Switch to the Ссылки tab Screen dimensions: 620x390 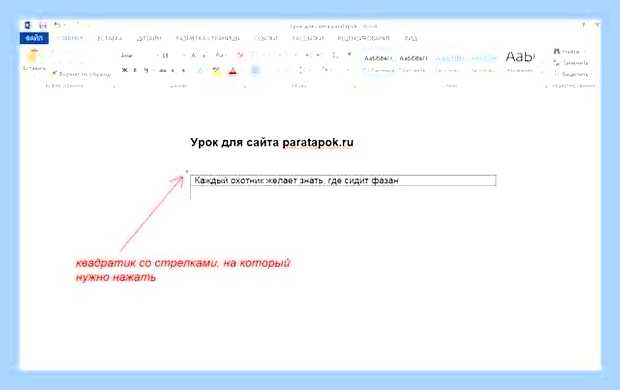266,38
